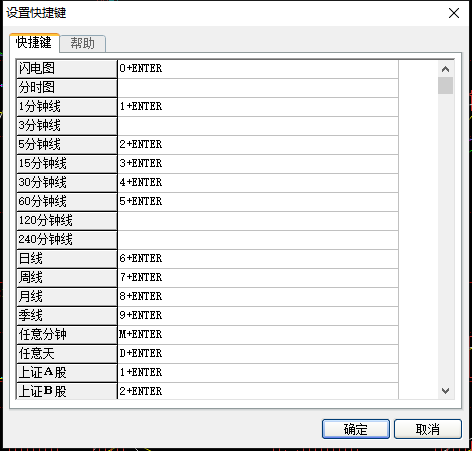Click the vertical scrollbar thumb
Viewport: 472px width, 451px height.
click(445, 86)
